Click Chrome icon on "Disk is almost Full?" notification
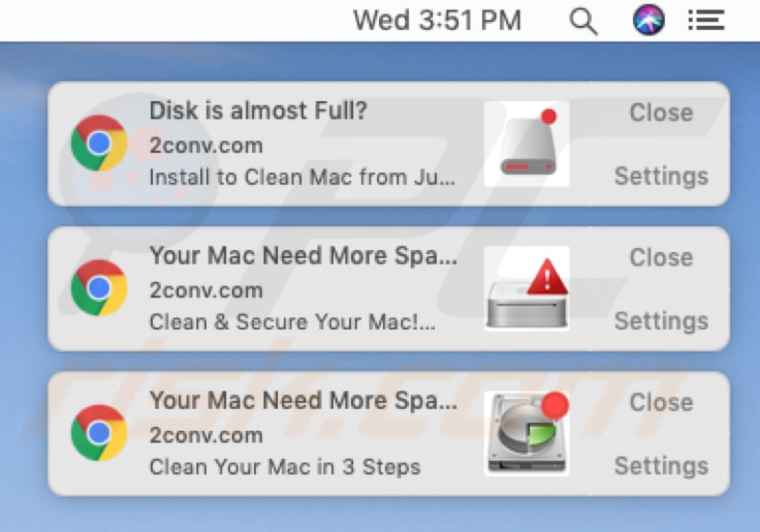Image resolution: width=760 pixels, height=532 pixels. [99, 143]
